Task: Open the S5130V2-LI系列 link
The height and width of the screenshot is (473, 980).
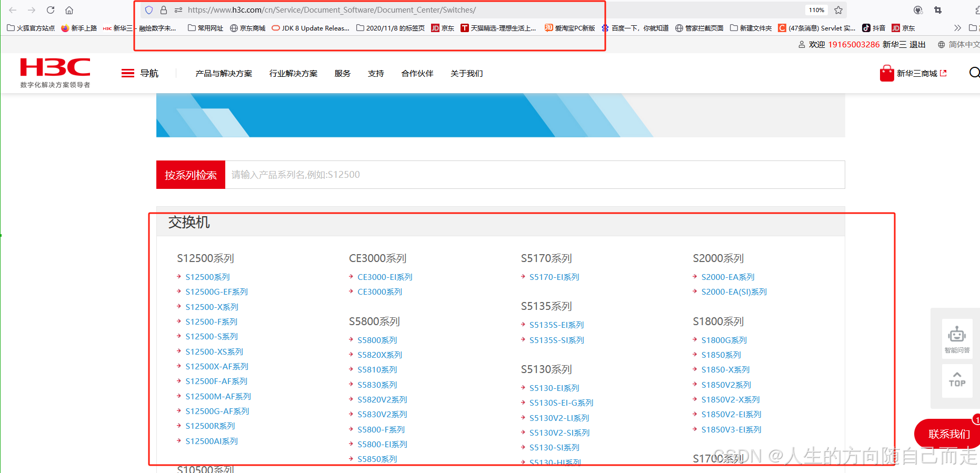Action: coord(559,418)
